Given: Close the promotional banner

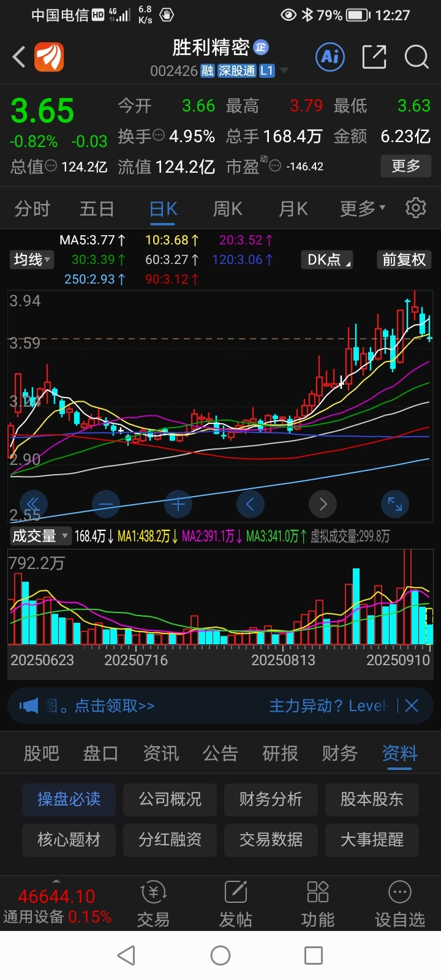Looking at the screenshot, I should pos(412,706).
